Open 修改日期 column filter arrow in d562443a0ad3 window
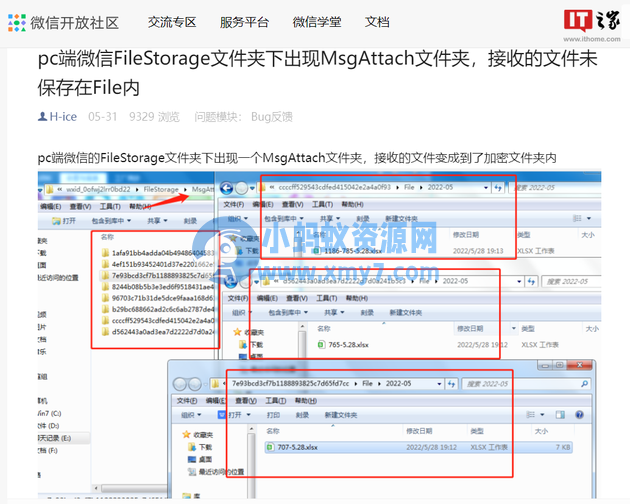Image resolution: width=630 pixels, height=504 pixels. (x=513, y=328)
